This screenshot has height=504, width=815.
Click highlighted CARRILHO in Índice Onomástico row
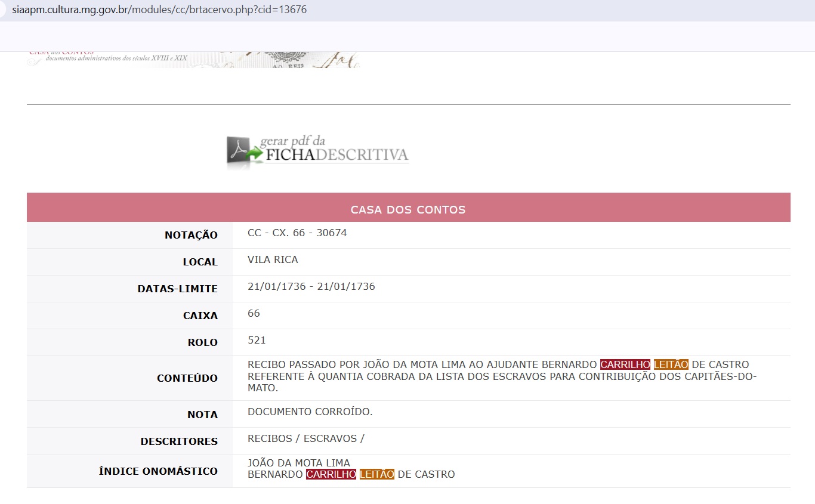coord(331,474)
